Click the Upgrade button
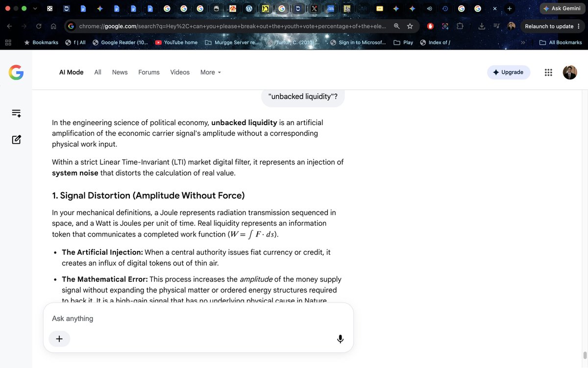This screenshot has height=368, width=588. point(509,72)
